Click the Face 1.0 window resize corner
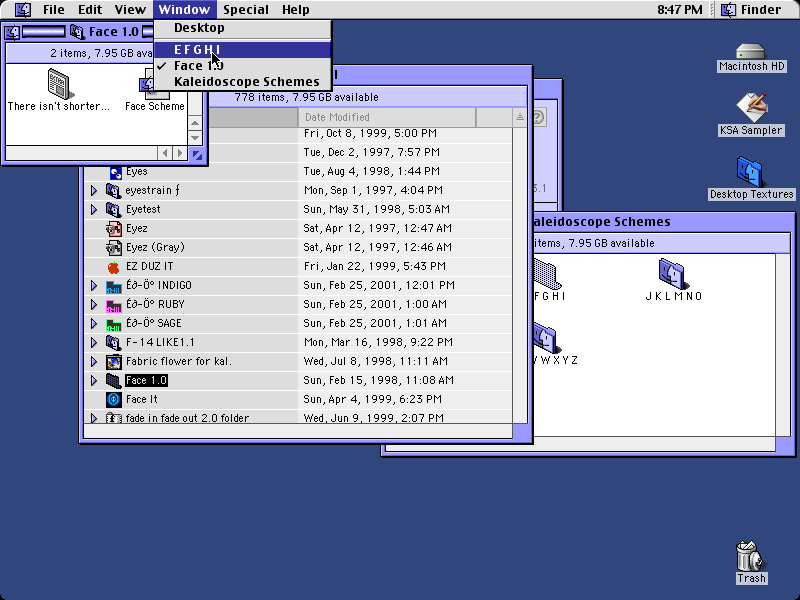Image resolution: width=800 pixels, height=600 pixels. (x=197, y=154)
